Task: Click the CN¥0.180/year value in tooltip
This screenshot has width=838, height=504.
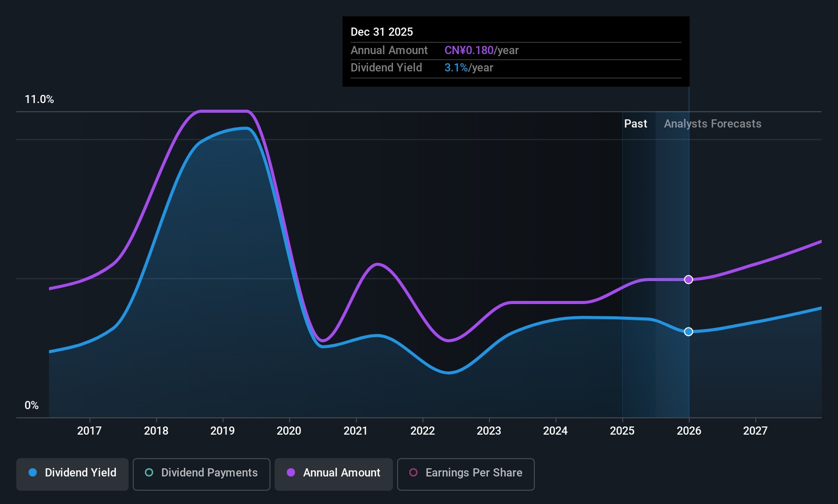Action: click(x=481, y=51)
